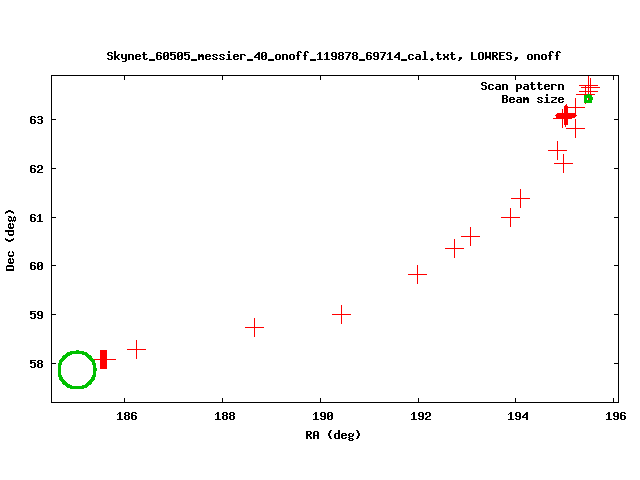Click the red cross near RA 186.2
Image resolution: width=640 pixels, height=480 pixels.
coord(136,349)
